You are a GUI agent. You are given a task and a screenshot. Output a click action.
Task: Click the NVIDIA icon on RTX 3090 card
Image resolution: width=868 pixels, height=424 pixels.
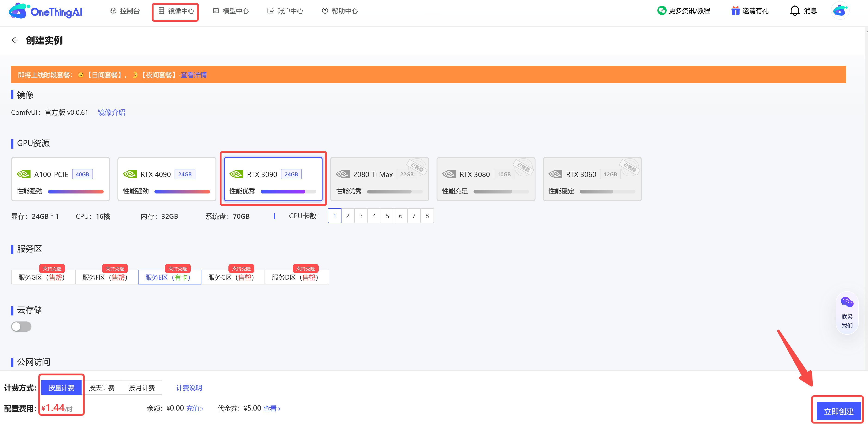coord(236,174)
